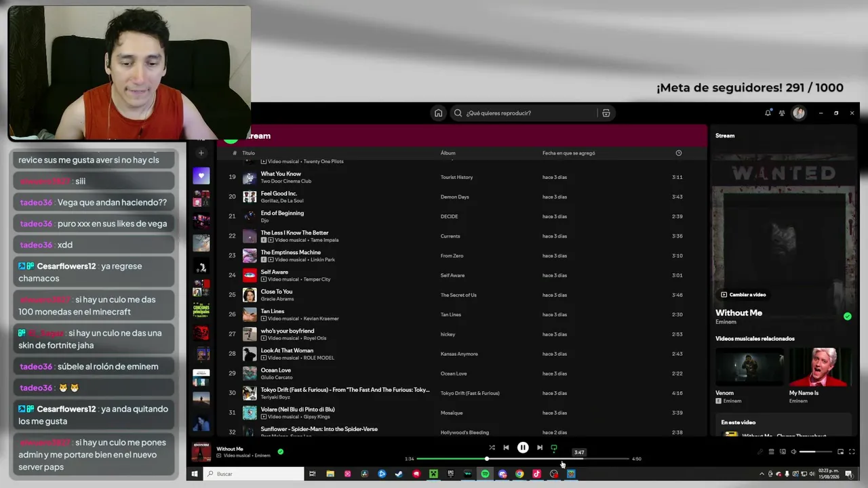This screenshot has width=868, height=488.
Task: Open the artist link "Gracie Abrams"
Action: pyautogui.click(x=277, y=299)
